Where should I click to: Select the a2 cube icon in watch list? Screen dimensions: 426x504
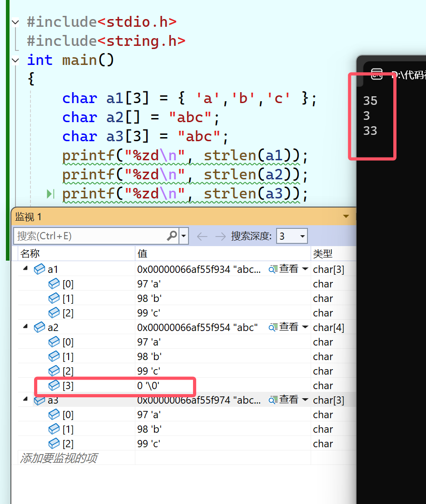coord(39,327)
